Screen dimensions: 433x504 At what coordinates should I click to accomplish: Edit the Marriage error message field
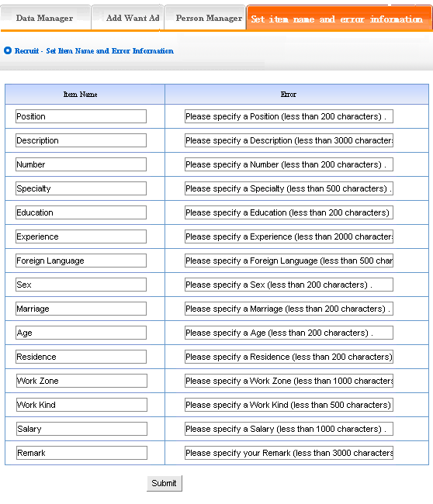289,309
